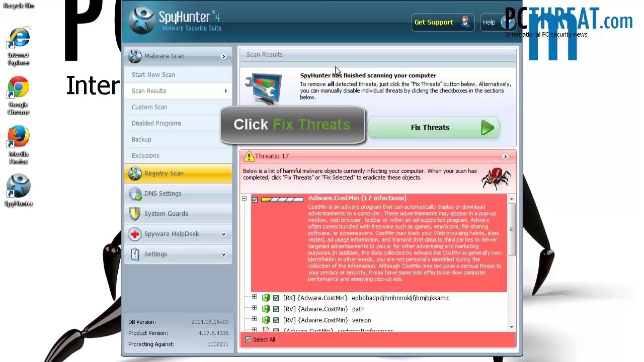Click the registry icon on the version row
The height and width of the screenshot is (362, 644).
266,320
